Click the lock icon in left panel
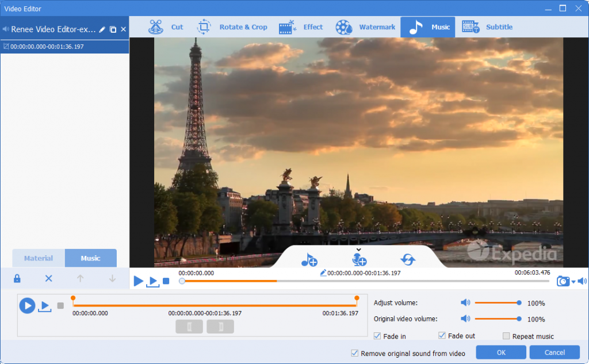 [x=17, y=278]
